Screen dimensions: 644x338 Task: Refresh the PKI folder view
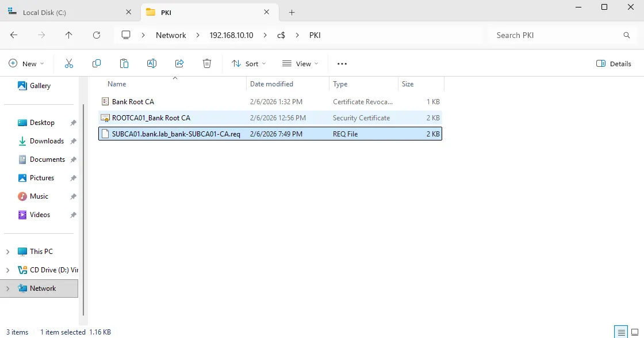pyautogui.click(x=97, y=35)
